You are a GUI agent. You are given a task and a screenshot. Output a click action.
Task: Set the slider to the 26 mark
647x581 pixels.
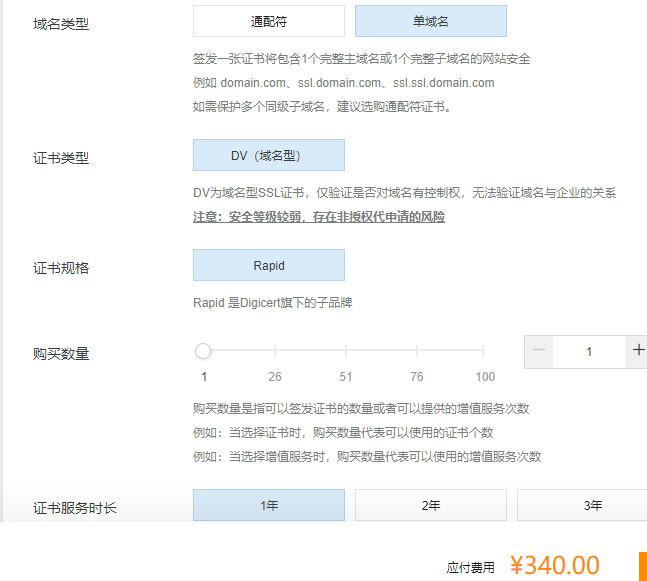[x=275, y=351]
